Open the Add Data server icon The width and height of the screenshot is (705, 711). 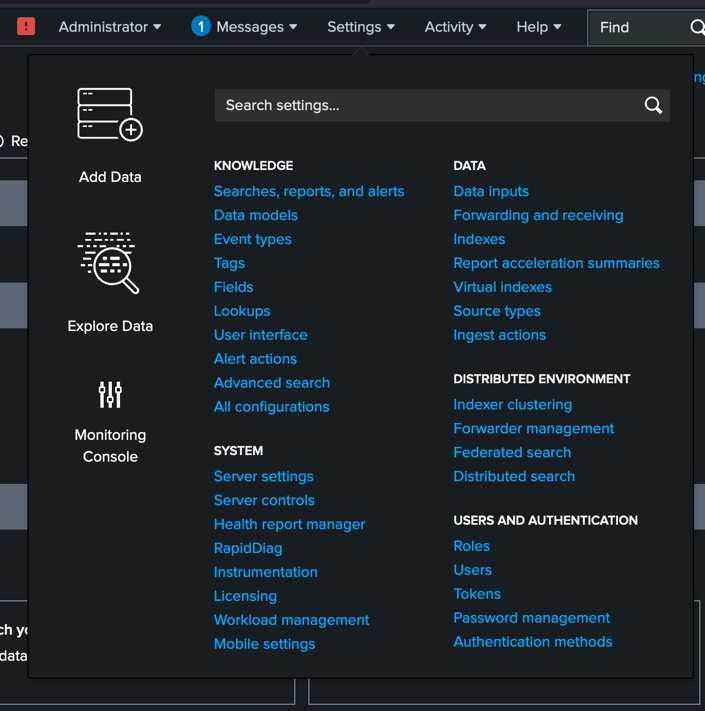pos(110,115)
